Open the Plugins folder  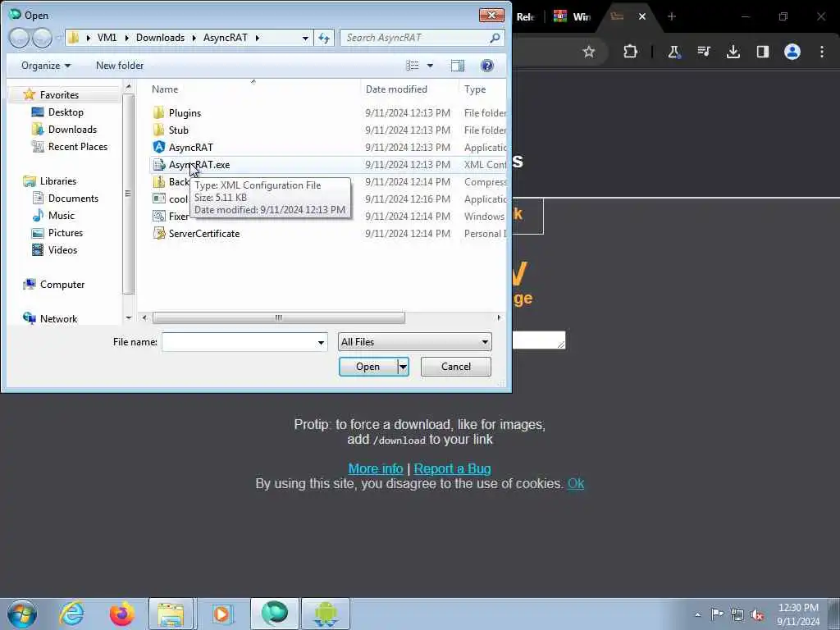[185, 113]
